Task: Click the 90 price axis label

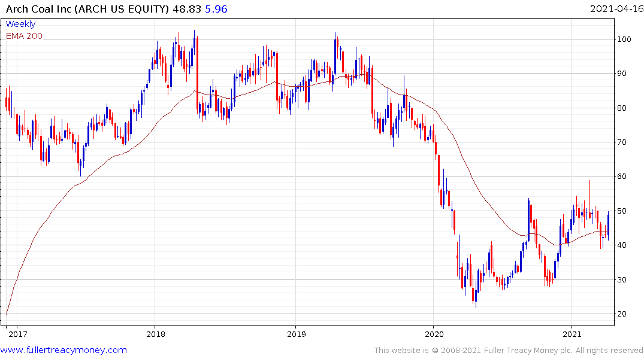Action: coord(622,74)
